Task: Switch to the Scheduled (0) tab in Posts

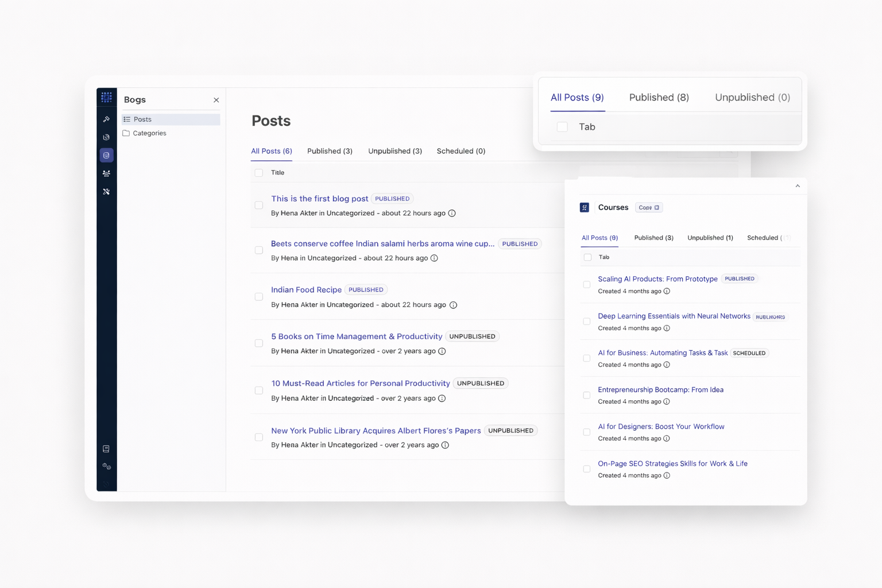Action: [x=461, y=151]
